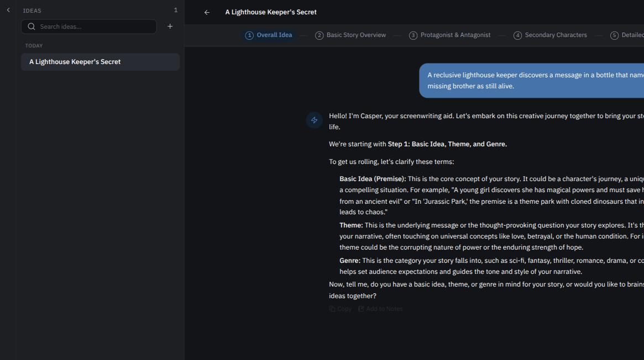The height and width of the screenshot is (360, 644).
Task: Click the search magnifier icon
Action: tap(31, 27)
